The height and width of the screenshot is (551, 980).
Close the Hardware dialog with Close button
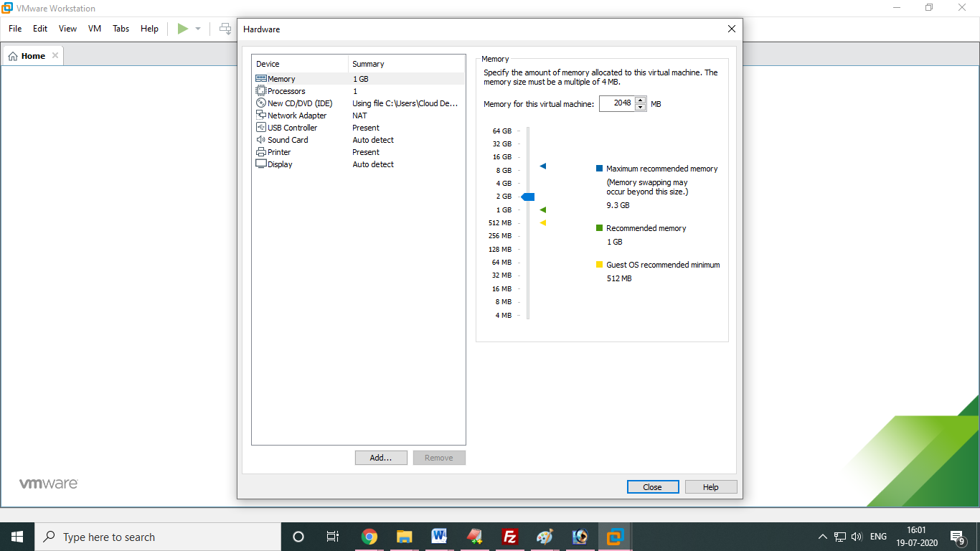[652, 486]
